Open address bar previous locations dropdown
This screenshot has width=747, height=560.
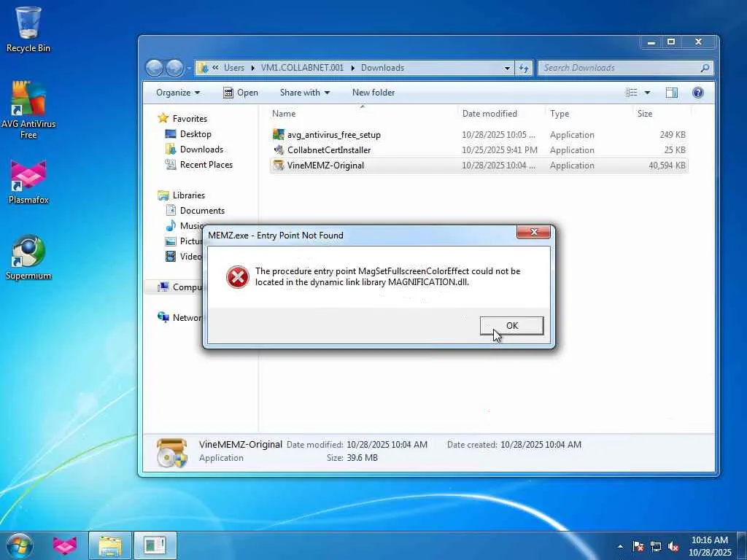[508, 68]
